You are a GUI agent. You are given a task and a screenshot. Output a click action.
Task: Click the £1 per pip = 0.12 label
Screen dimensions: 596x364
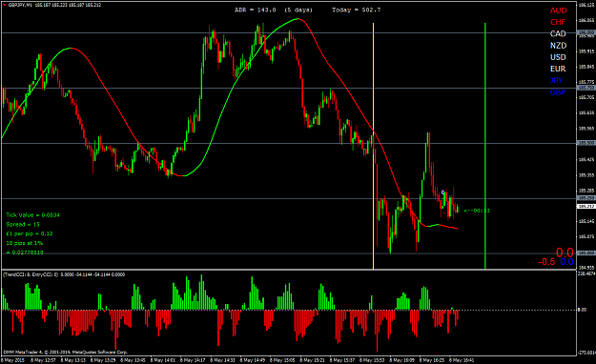(30, 233)
